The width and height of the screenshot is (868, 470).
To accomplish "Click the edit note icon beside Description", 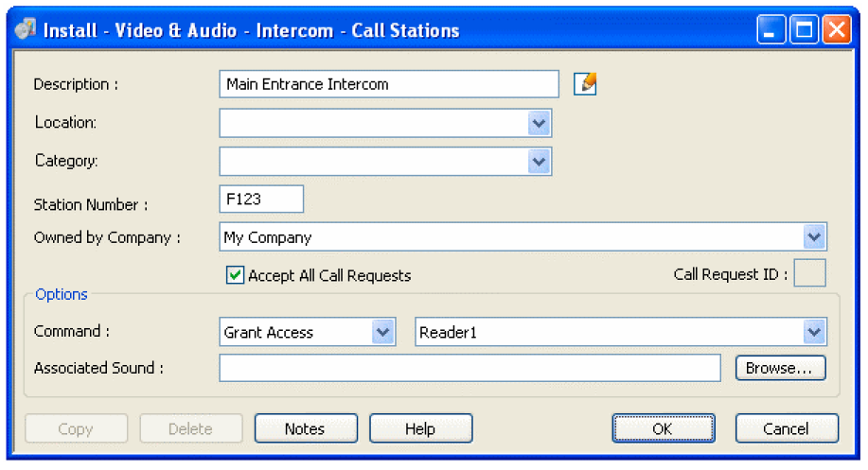I will click(586, 84).
